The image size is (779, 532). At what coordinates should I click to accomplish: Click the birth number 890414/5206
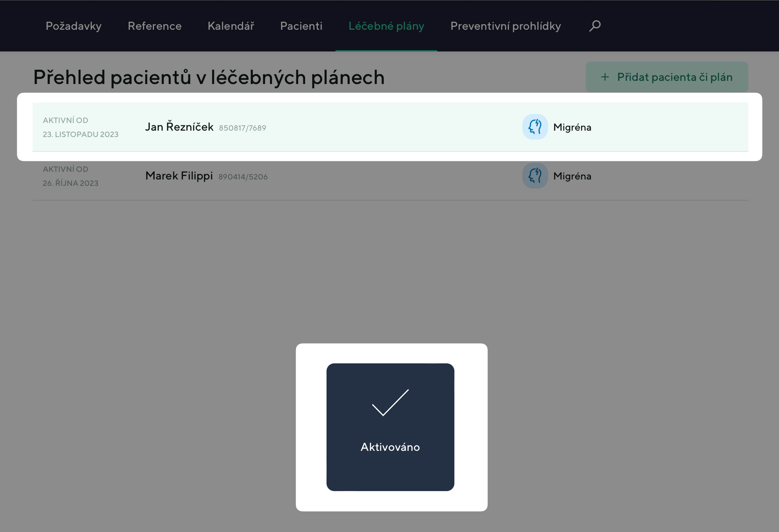click(243, 177)
